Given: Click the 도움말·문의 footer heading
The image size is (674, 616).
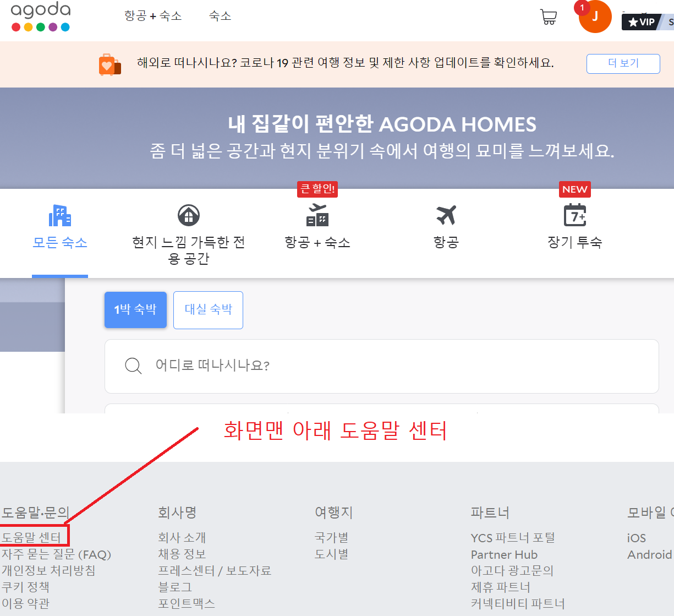Looking at the screenshot, I should coord(35,513).
